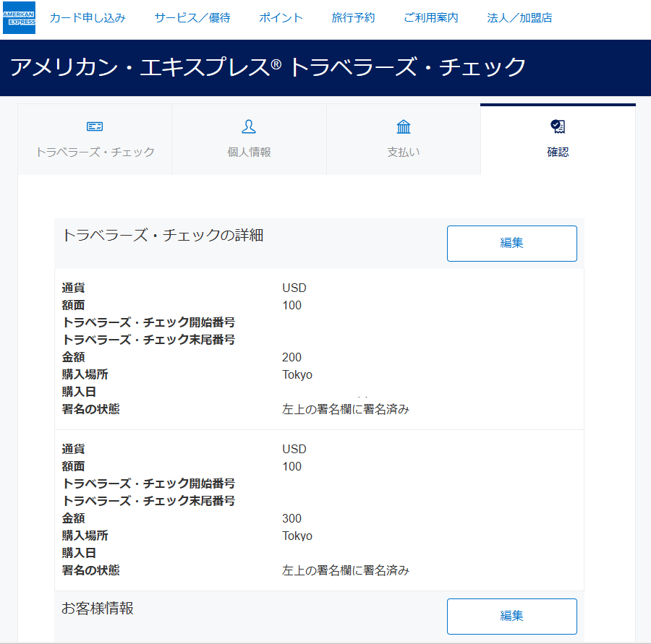The height and width of the screenshot is (644, 651).
Task: Click 編集 for トラベラーズ・チェックの詳細
Action: coord(512,244)
